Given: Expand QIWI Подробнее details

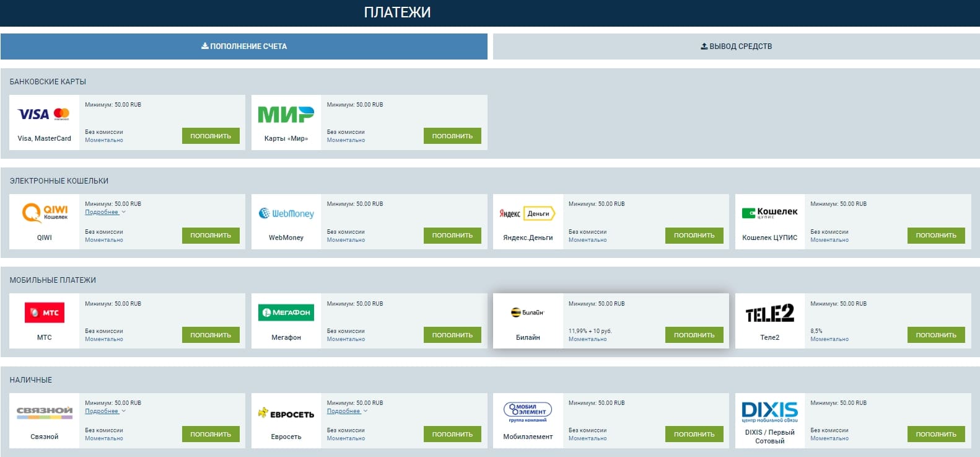Looking at the screenshot, I should (x=105, y=212).
